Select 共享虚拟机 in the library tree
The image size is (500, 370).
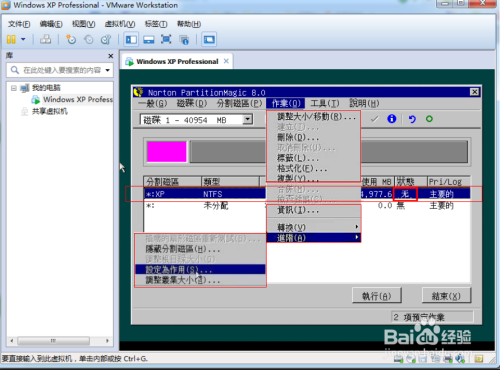[x=50, y=111]
